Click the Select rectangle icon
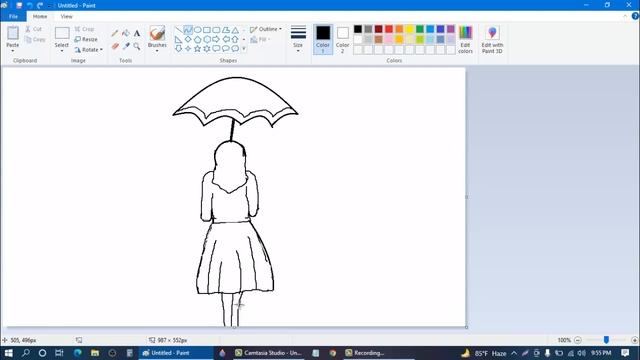 tap(62, 33)
